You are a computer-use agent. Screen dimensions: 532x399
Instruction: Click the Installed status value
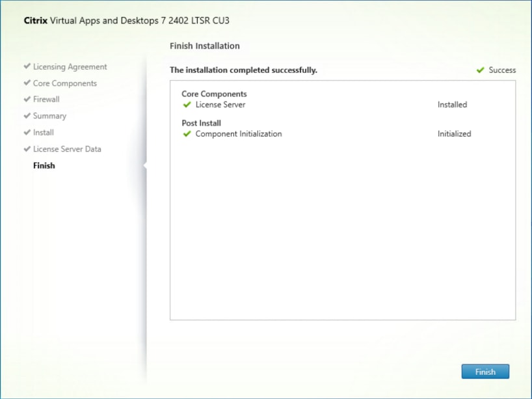[452, 105]
